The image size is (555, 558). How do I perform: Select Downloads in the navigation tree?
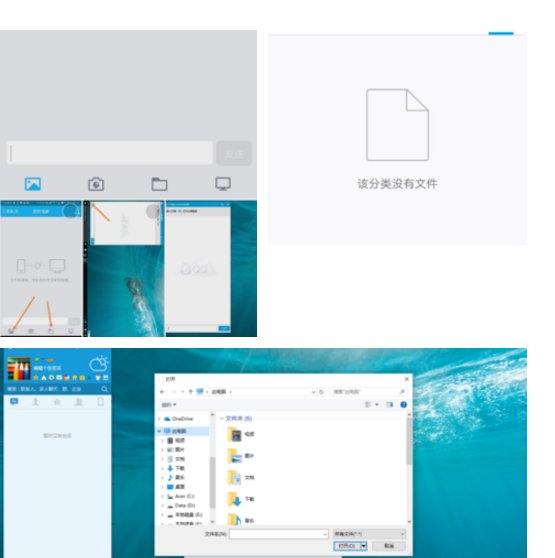click(176, 468)
